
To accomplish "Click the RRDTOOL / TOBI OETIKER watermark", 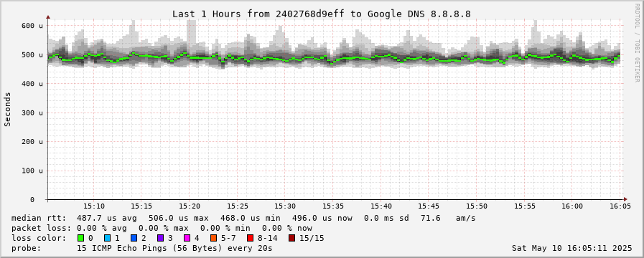I will tap(637, 43).
